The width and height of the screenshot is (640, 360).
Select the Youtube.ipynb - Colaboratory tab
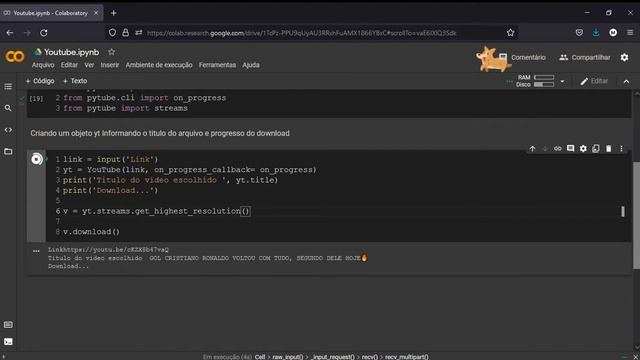[x=51, y=13]
